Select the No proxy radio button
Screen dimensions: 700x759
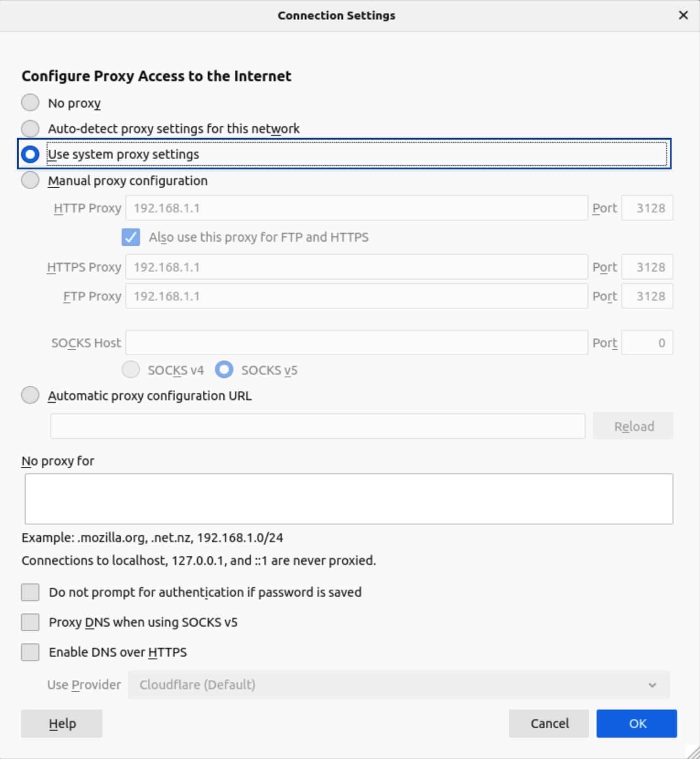tap(30, 103)
